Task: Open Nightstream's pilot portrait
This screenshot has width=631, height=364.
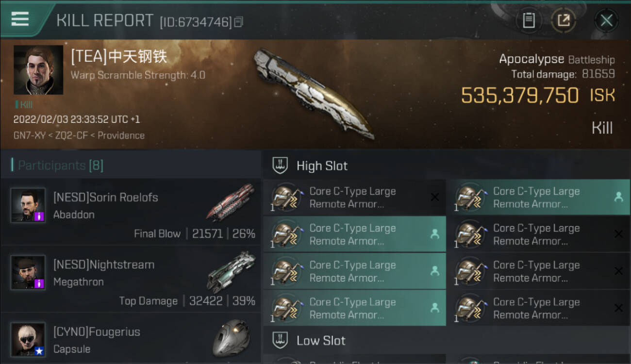Action: pyautogui.click(x=28, y=273)
